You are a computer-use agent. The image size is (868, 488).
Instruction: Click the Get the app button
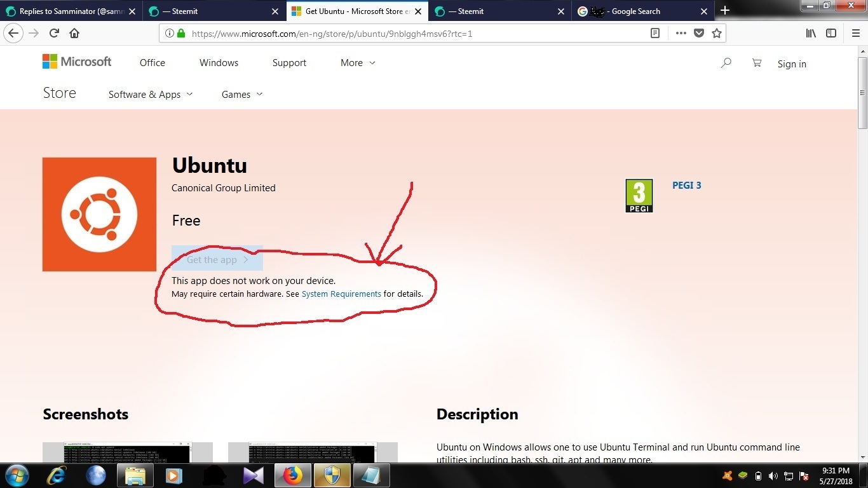click(x=217, y=259)
